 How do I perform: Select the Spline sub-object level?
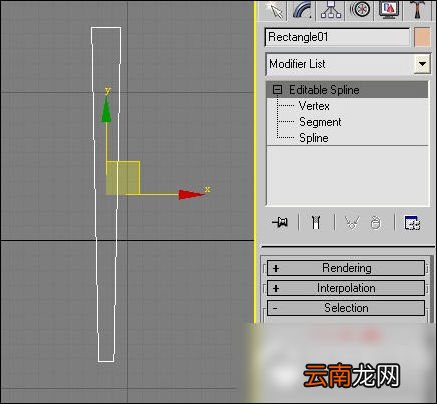point(314,138)
